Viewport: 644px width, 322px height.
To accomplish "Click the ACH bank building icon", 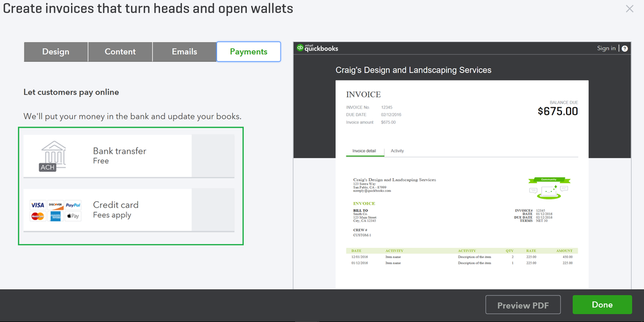I will click(x=54, y=156).
